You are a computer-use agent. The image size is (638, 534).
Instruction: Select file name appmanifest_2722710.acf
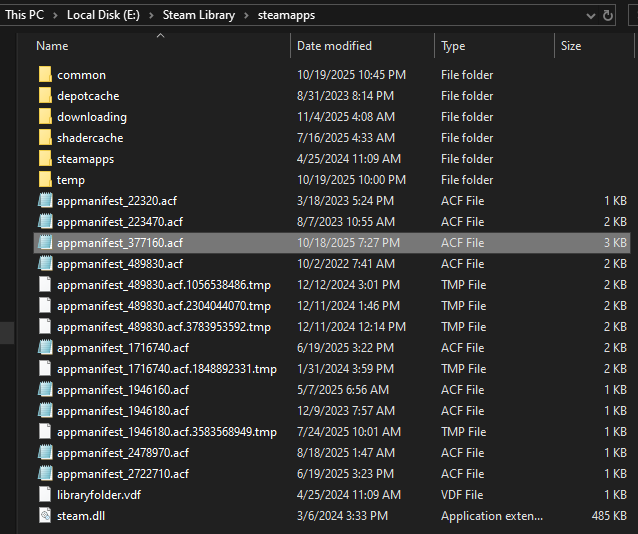pos(123,474)
